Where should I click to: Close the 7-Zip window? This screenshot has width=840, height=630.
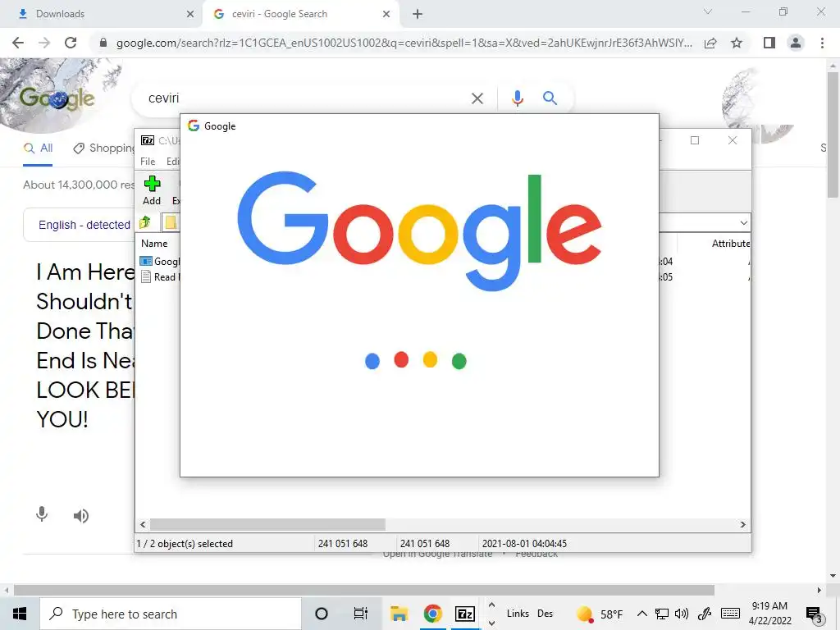coord(733,140)
